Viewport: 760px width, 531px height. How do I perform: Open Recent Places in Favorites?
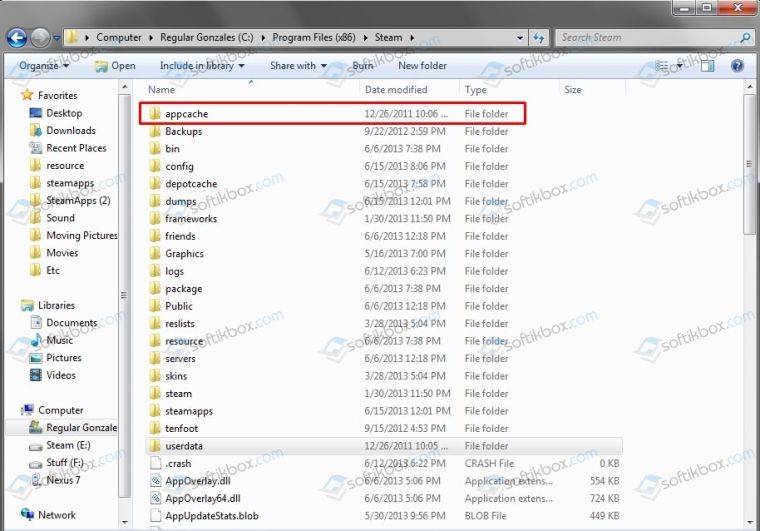tap(68, 148)
